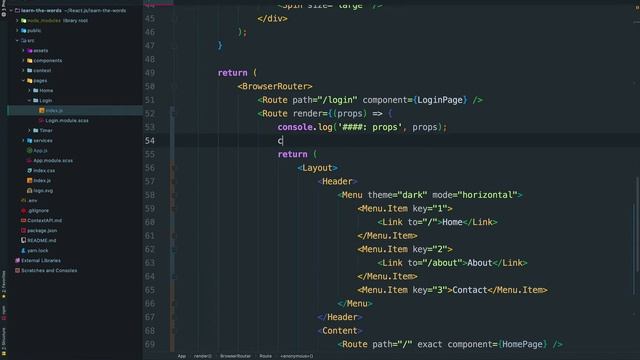640x360 pixels.
Task: Open the Structure tool window tab
Action: coord(4,341)
